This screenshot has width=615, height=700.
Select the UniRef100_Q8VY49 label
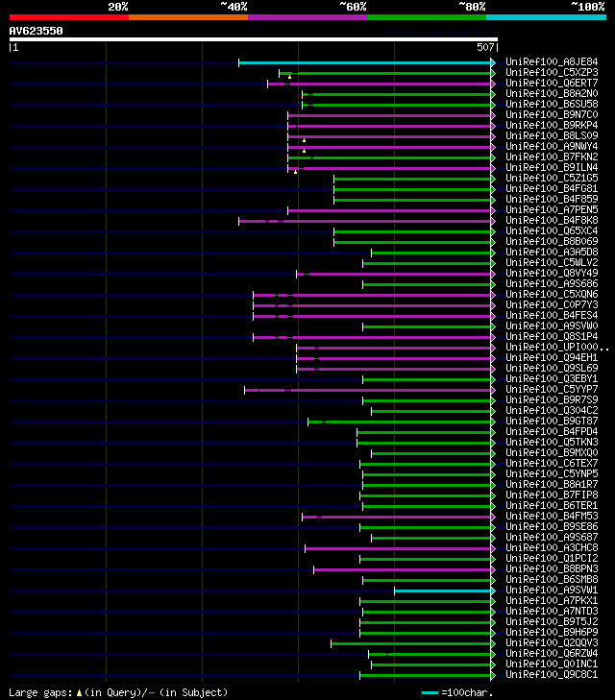point(552,274)
